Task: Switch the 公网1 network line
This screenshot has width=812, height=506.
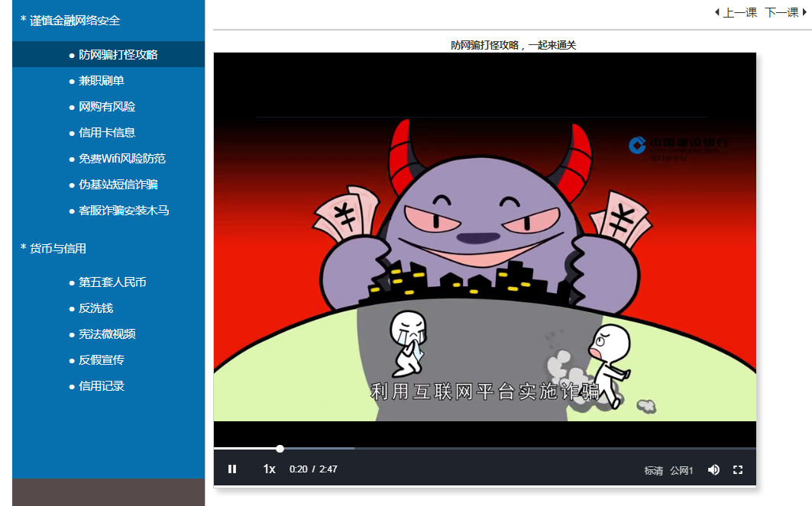Action: click(681, 471)
